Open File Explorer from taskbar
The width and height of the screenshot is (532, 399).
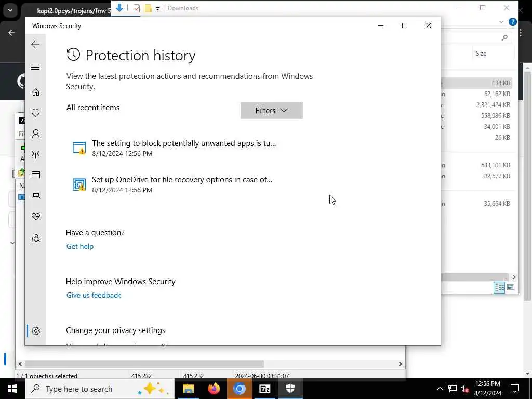click(x=188, y=389)
